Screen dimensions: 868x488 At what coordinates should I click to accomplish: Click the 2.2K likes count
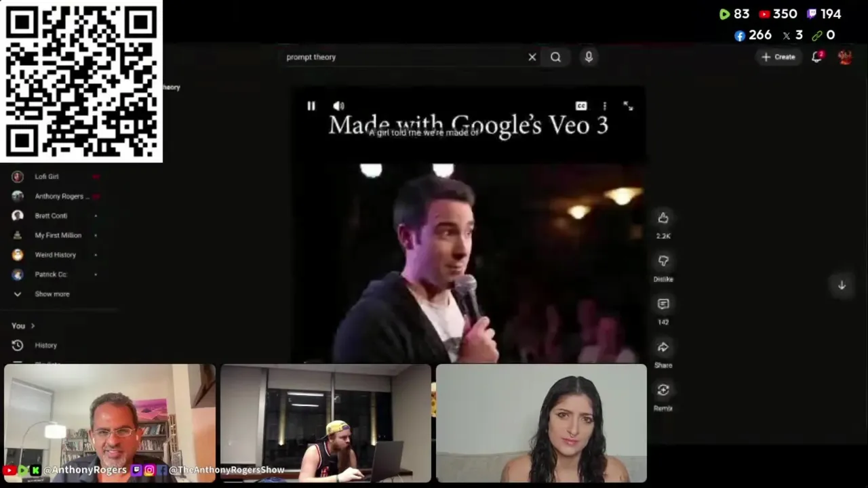[663, 236]
